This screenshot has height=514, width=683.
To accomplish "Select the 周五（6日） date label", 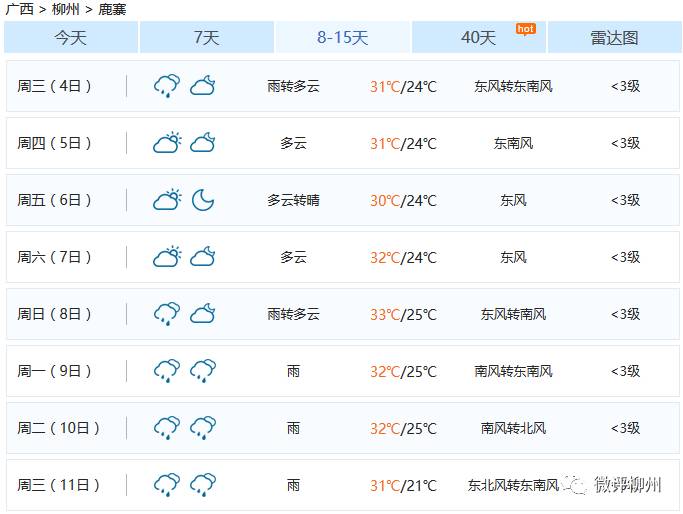I will point(54,200).
